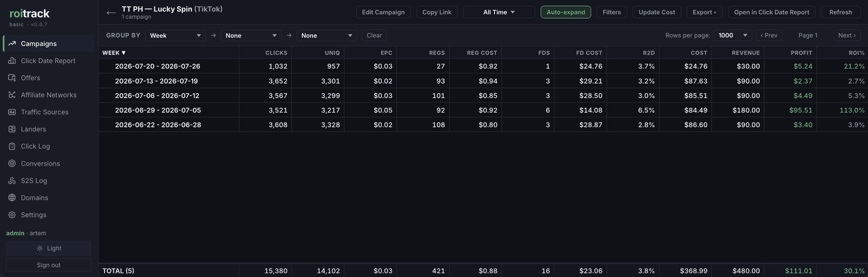
Task: Sort by ROI% column header
Action: tap(856, 53)
